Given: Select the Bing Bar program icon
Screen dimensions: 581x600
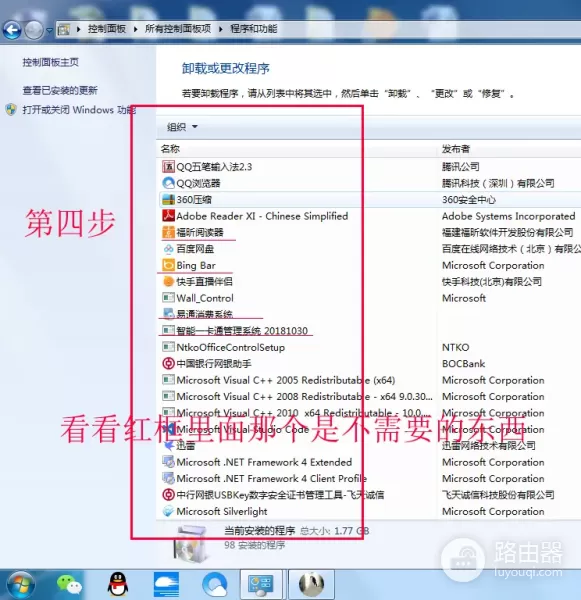Looking at the screenshot, I should pos(168,265).
